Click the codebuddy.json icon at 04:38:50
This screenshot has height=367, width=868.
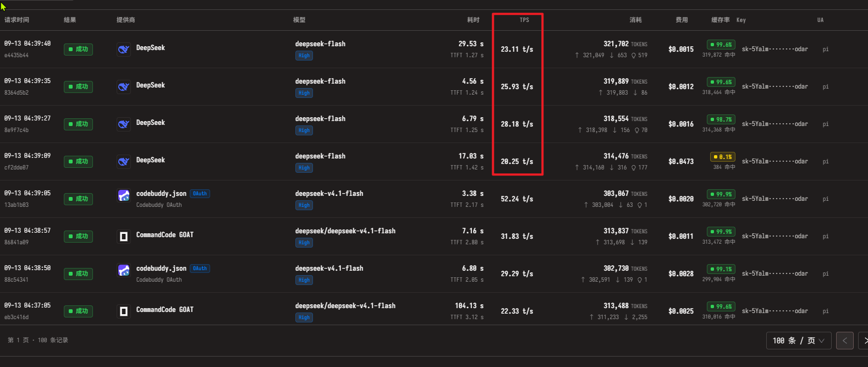124,271
